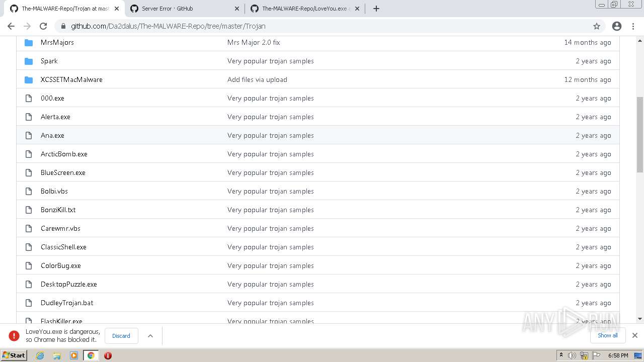644x362 pixels.
Task: Click the red dangerous download warning icon
Action: click(x=14, y=336)
